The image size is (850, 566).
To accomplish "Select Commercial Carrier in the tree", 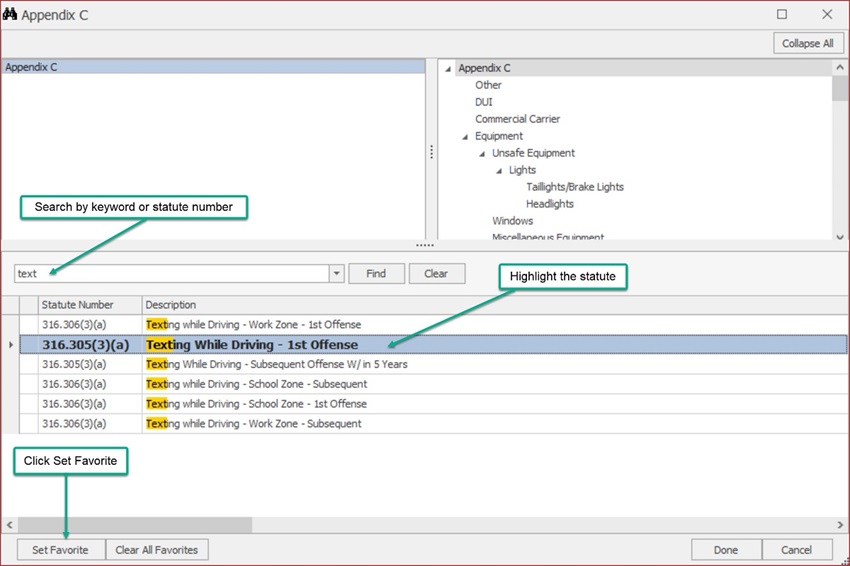I will click(517, 119).
